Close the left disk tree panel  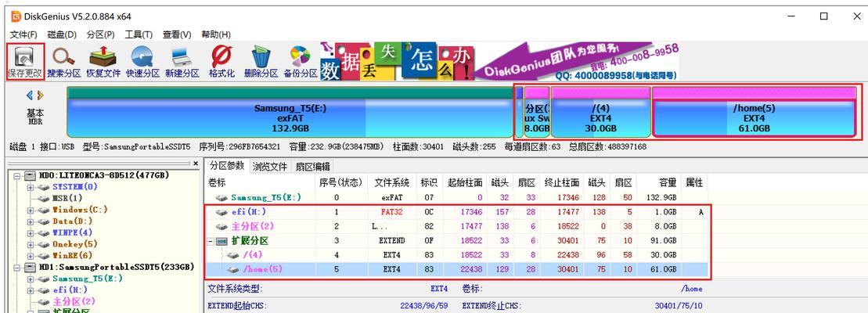(196, 164)
